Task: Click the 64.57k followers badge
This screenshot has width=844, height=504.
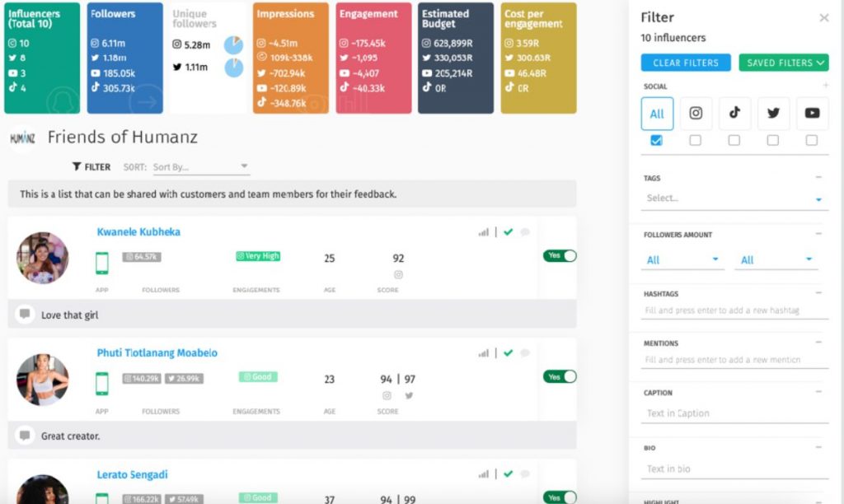Action: pyautogui.click(x=142, y=257)
